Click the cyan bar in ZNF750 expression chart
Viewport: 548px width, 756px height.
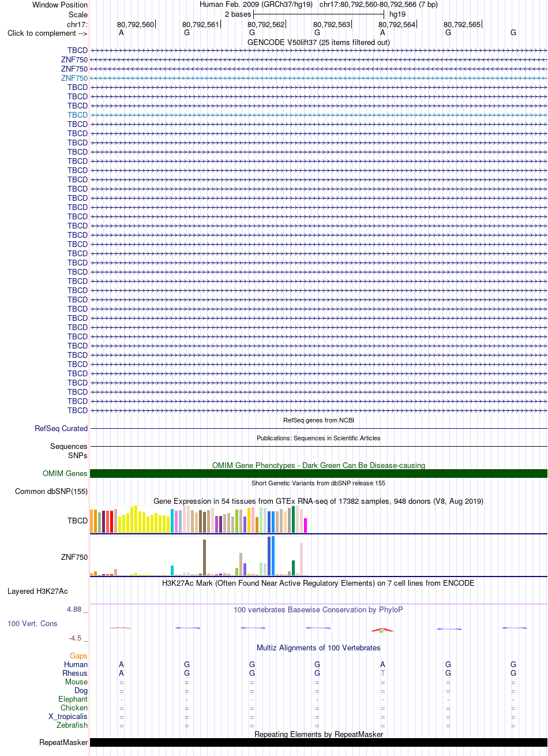172,570
